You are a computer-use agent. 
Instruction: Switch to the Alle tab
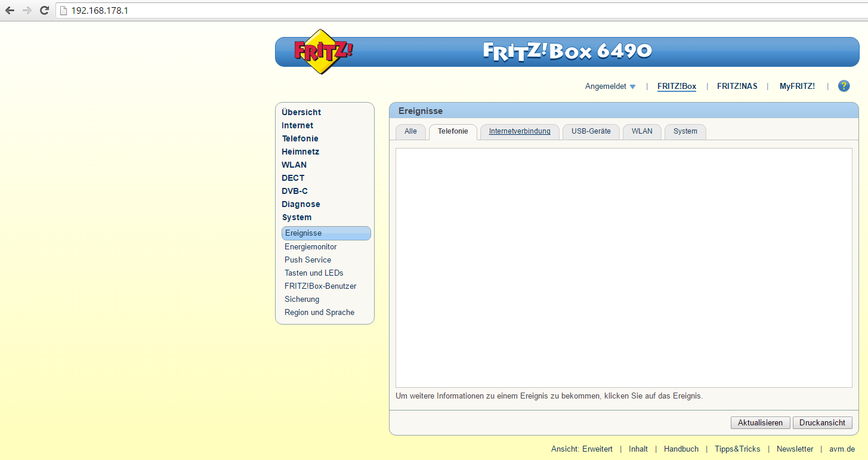(410, 132)
